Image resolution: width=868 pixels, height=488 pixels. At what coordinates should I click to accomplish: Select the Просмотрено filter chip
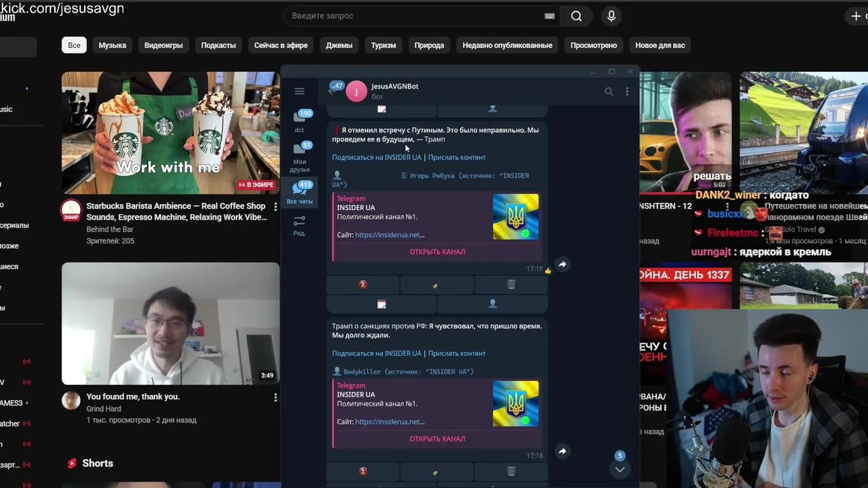click(593, 45)
